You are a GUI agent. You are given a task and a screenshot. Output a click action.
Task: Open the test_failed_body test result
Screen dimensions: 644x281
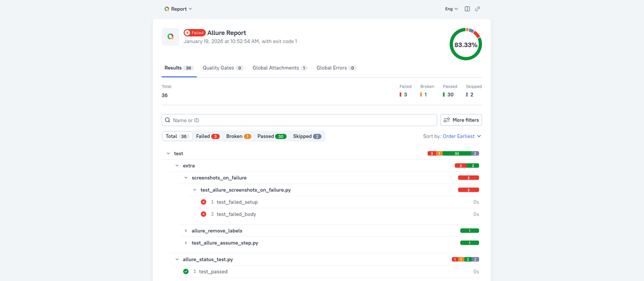pyautogui.click(x=236, y=214)
